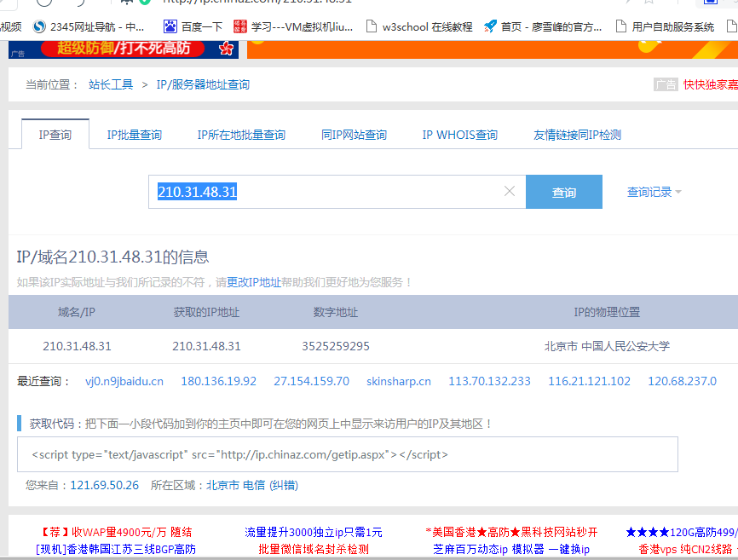Click the 查询 search button

[564, 192]
